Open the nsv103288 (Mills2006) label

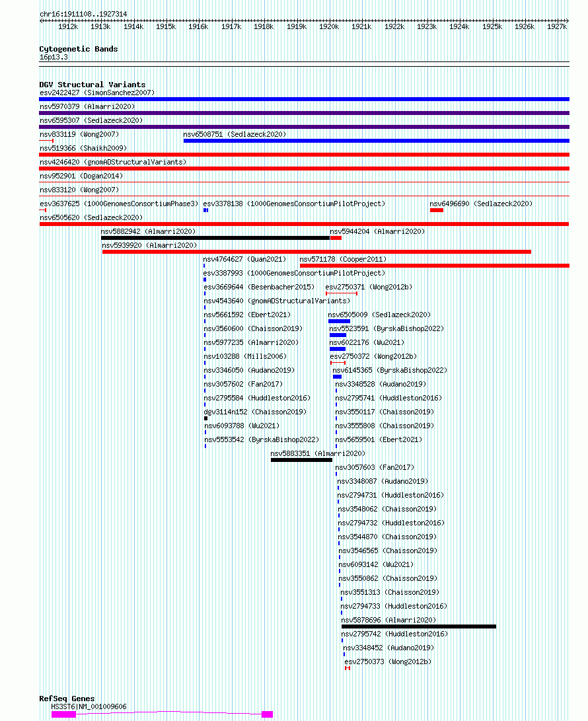tap(245, 356)
